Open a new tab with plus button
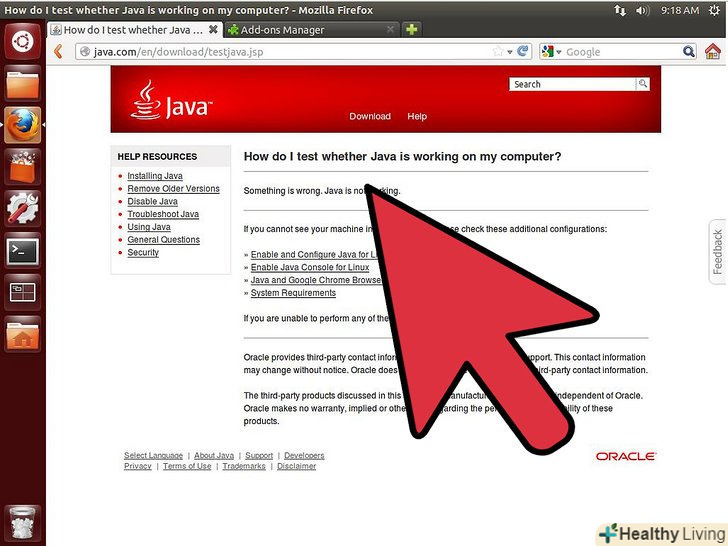 [x=411, y=30]
